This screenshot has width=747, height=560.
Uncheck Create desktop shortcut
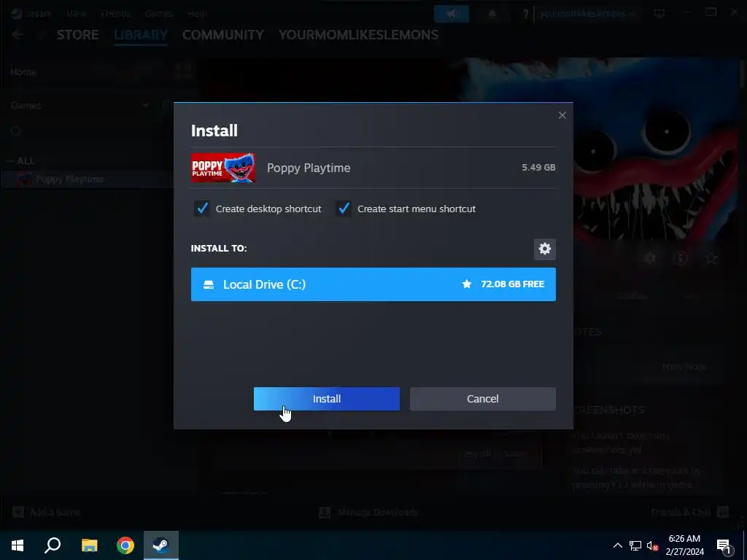(x=202, y=209)
